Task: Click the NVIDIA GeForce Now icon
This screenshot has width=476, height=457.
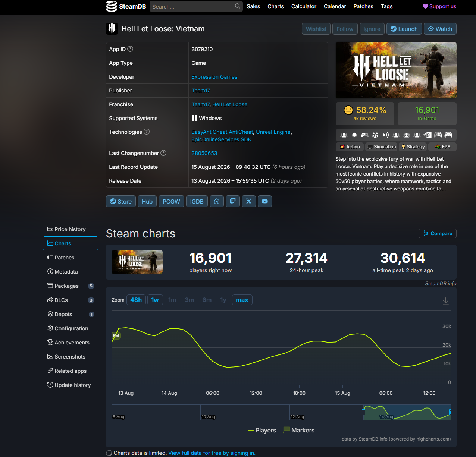Action: 428,135
